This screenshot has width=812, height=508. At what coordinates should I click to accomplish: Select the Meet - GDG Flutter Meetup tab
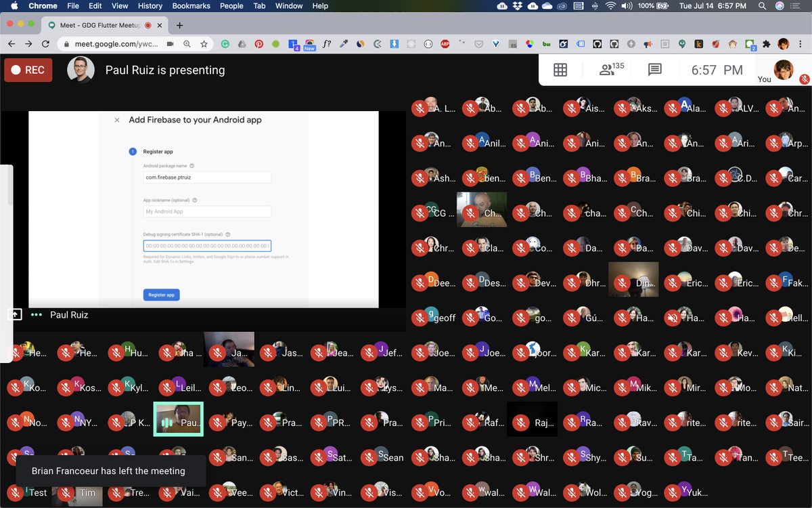tap(105, 25)
